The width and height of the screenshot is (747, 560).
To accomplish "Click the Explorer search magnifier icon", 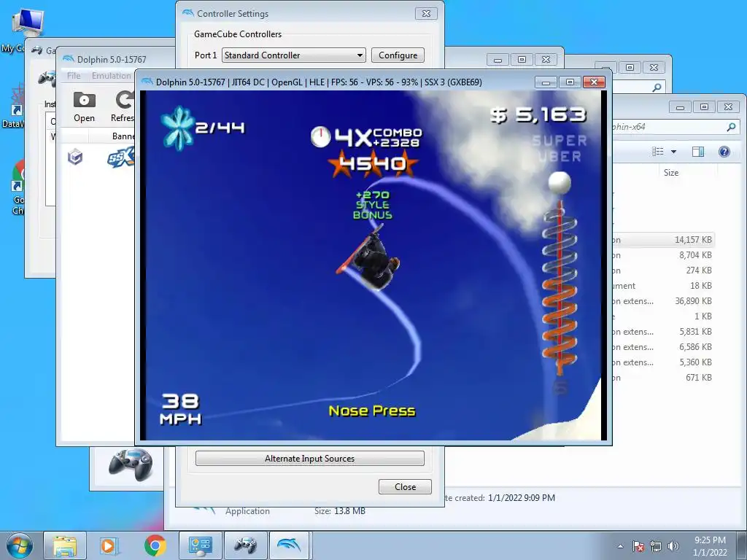I will point(731,127).
